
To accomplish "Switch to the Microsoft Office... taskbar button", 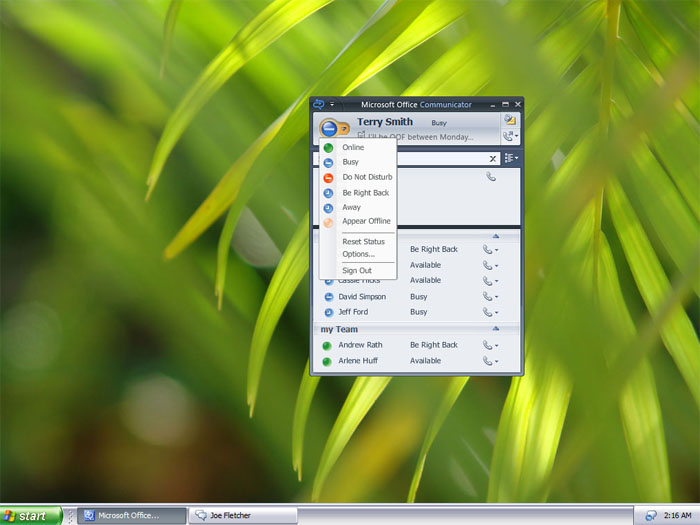I will (132, 516).
